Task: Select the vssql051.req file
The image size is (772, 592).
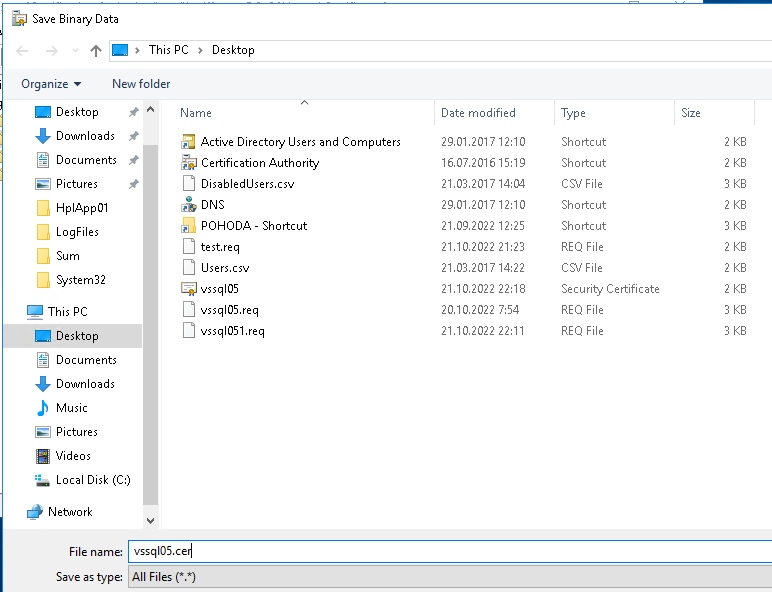Action: tap(232, 331)
